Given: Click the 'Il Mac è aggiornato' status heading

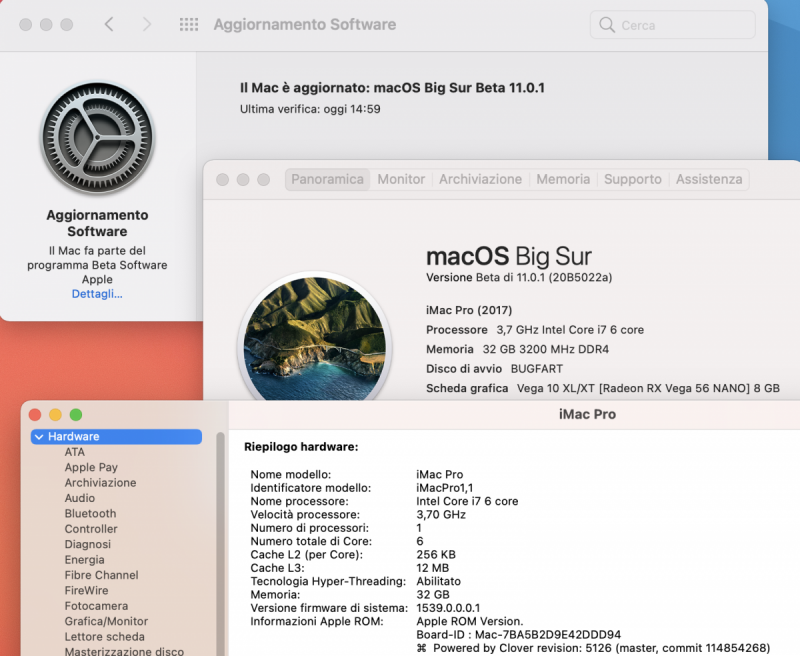Looking at the screenshot, I should click(392, 88).
